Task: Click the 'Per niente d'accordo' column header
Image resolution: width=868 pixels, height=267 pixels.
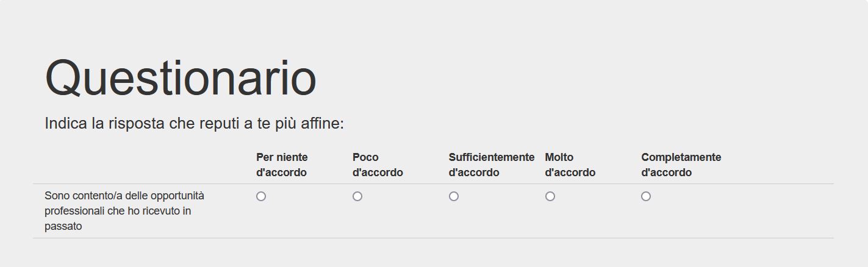Action: [x=282, y=165]
